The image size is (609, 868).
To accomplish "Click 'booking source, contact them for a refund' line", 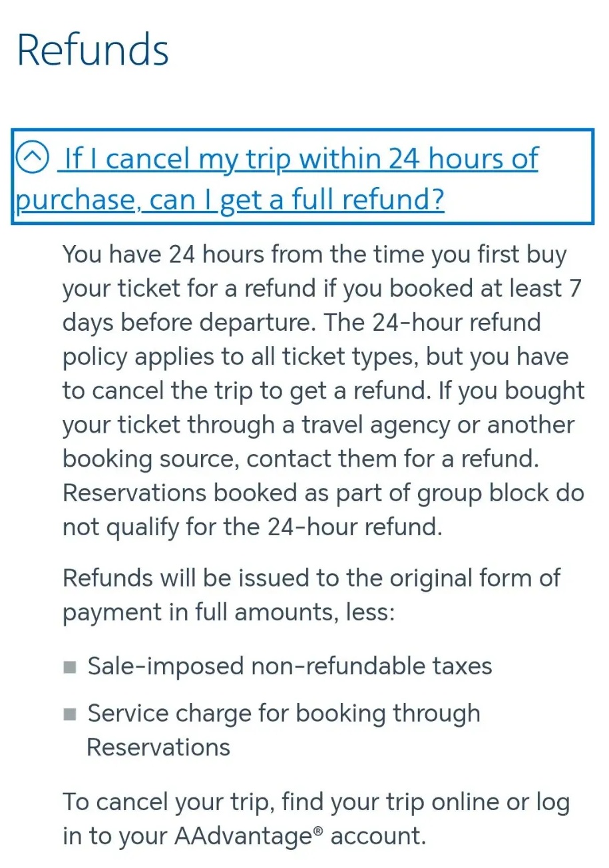I will point(301,459).
